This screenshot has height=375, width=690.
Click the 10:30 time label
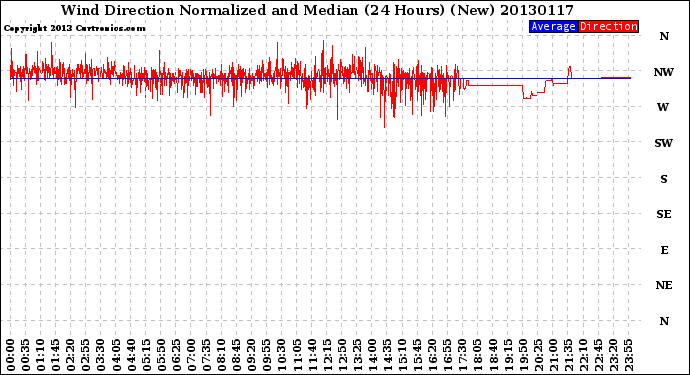point(282,355)
